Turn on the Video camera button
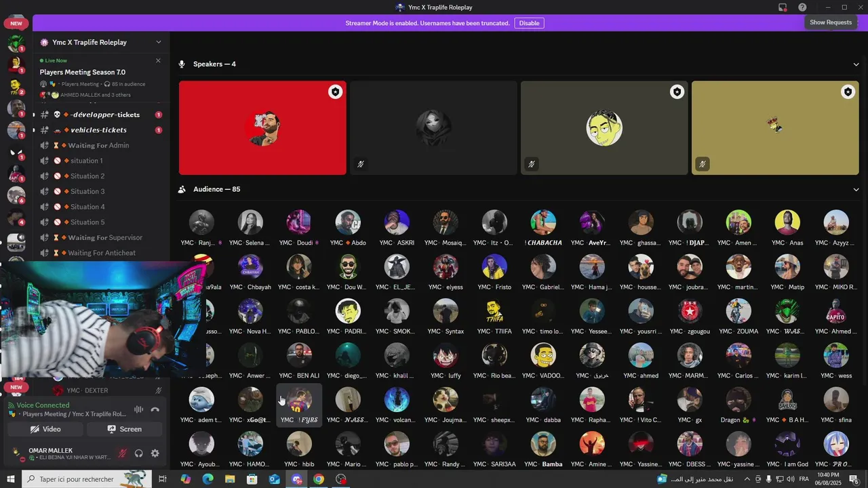Viewport: 868px width, 488px height. click(x=45, y=429)
